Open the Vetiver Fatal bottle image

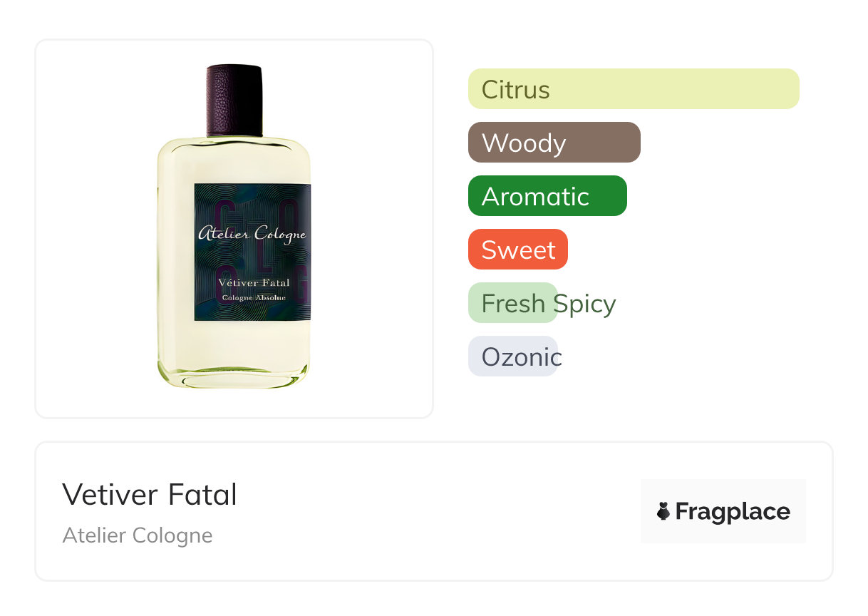pyautogui.click(x=234, y=227)
